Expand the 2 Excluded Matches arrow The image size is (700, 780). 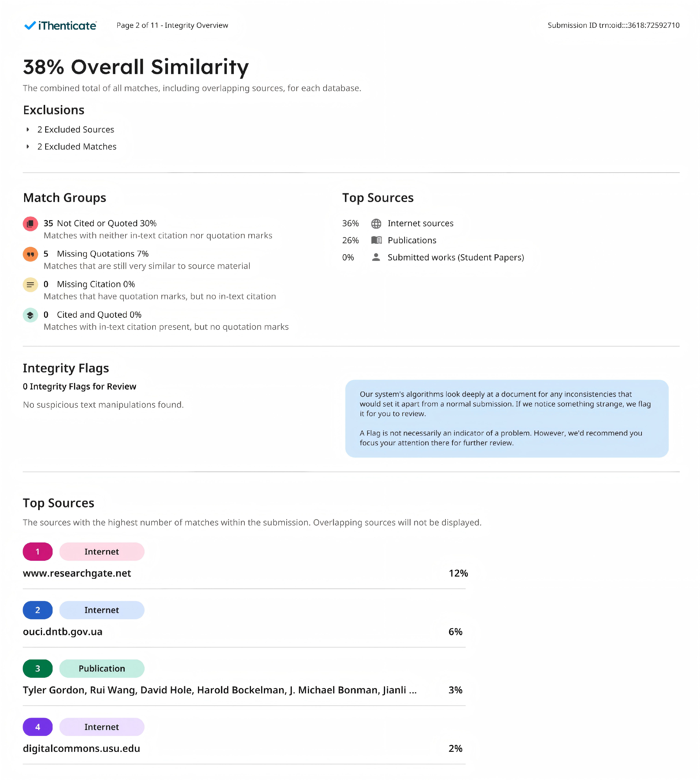(28, 147)
